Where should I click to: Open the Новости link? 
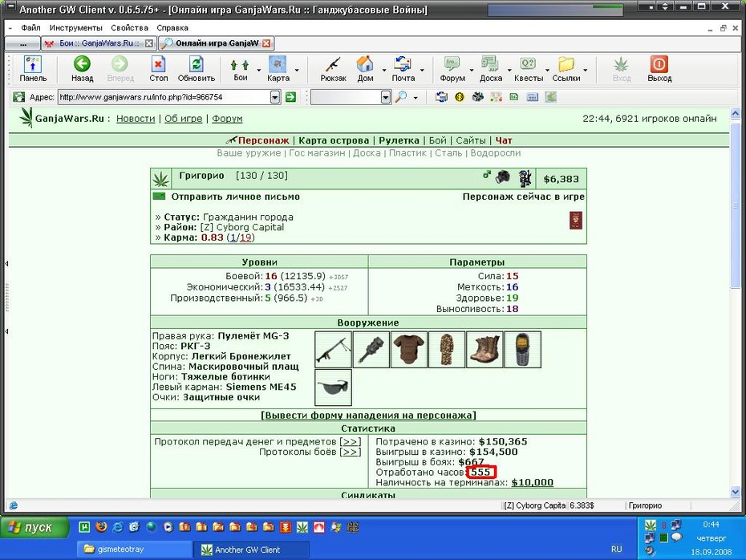click(x=136, y=119)
